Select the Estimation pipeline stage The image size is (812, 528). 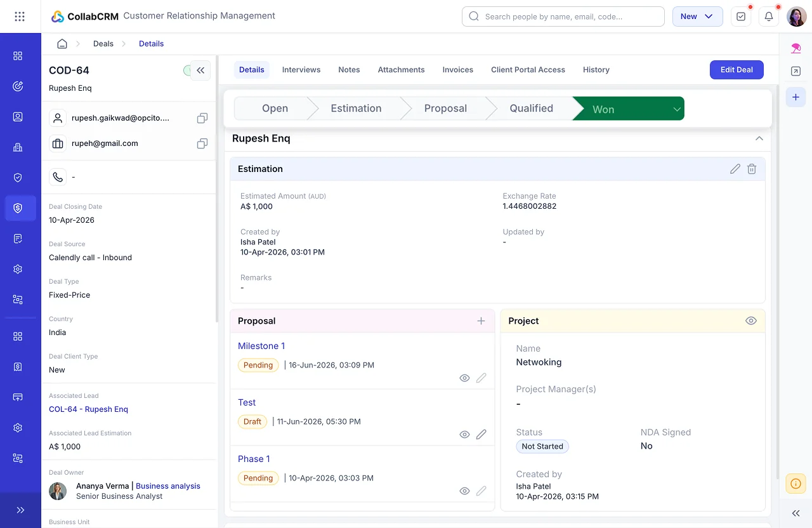pyautogui.click(x=356, y=109)
